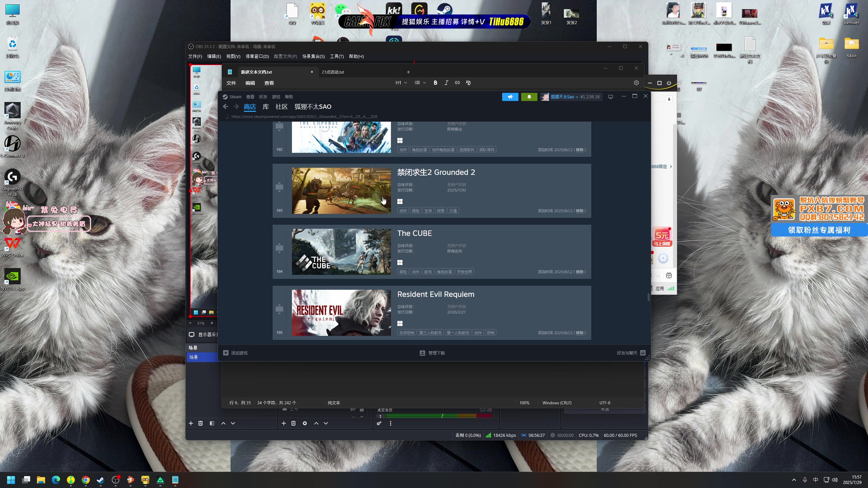
Task: Click the 沙盒 tag on Grounded 2
Action: tap(453, 211)
